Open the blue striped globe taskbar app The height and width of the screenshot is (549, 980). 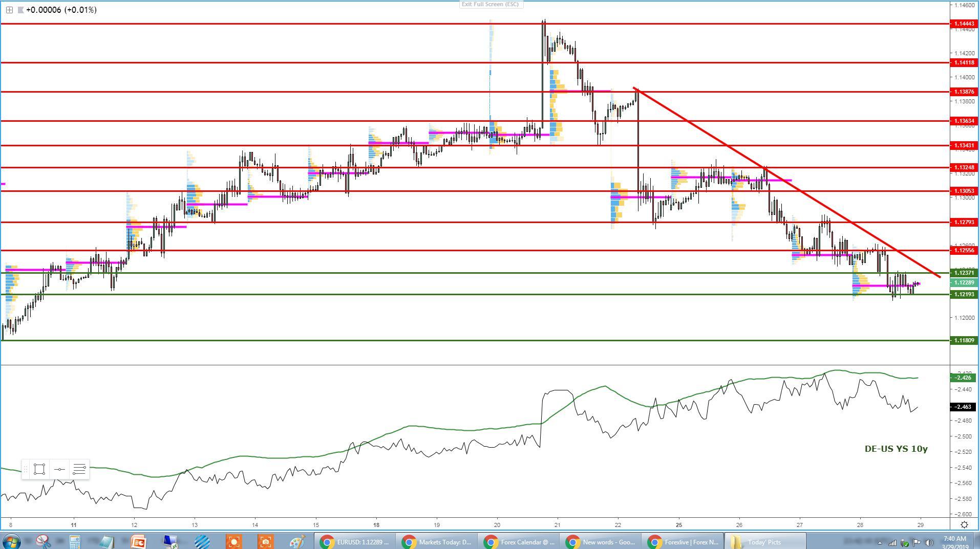pyautogui.click(x=202, y=541)
